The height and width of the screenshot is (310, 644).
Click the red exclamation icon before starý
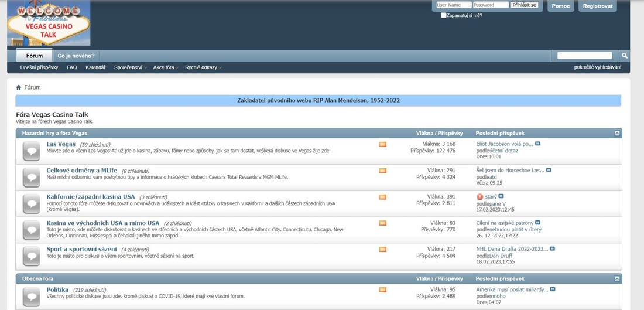tap(479, 197)
